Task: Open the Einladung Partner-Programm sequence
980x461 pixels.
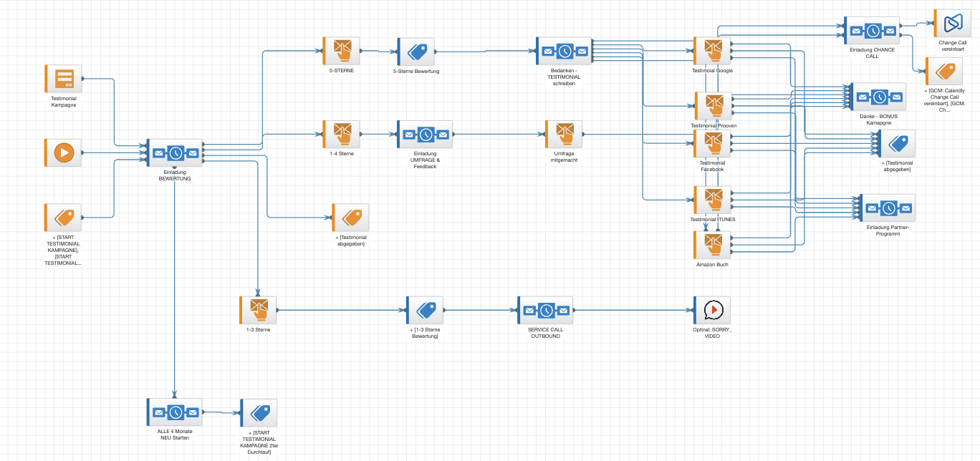Action: [x=888, y=208]
